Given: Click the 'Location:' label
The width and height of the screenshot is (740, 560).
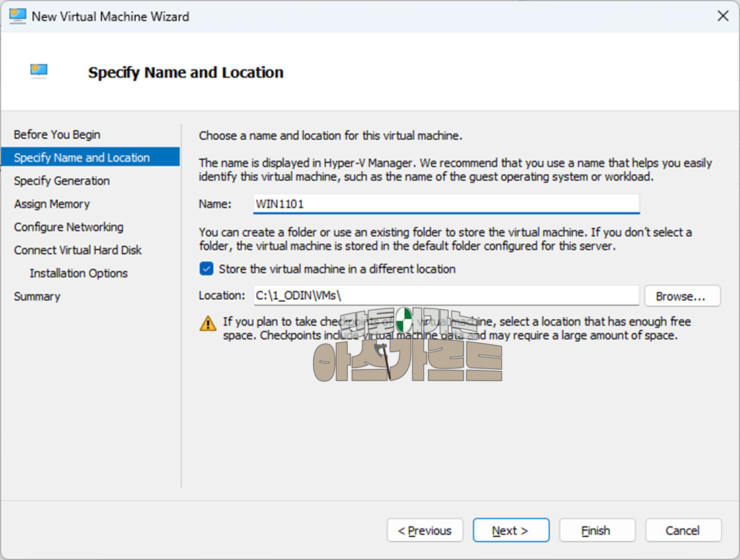Looking at the screenshot, I should pyautogui.click(x=222, y=295).
